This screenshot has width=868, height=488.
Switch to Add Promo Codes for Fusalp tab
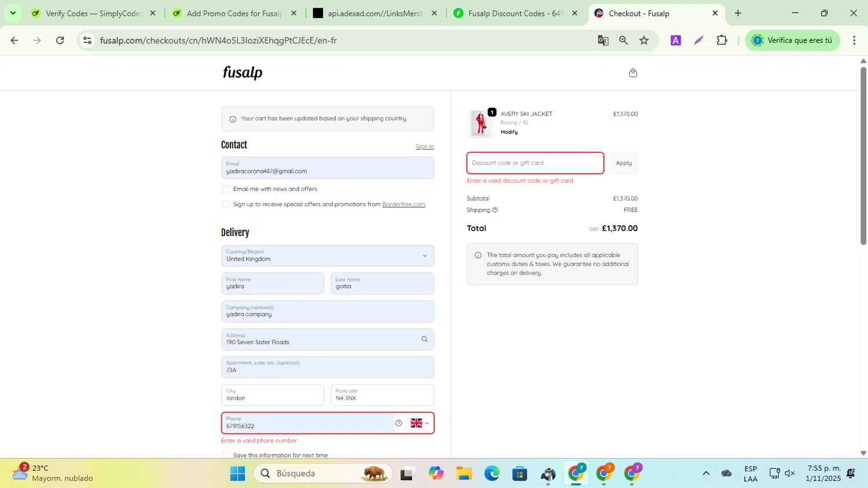click(235, 13)
